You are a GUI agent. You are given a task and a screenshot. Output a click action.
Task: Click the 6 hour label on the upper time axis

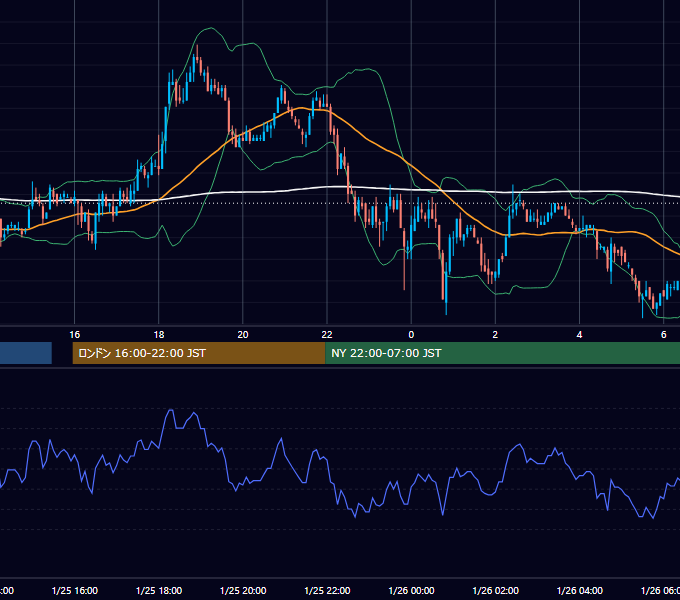664,335
